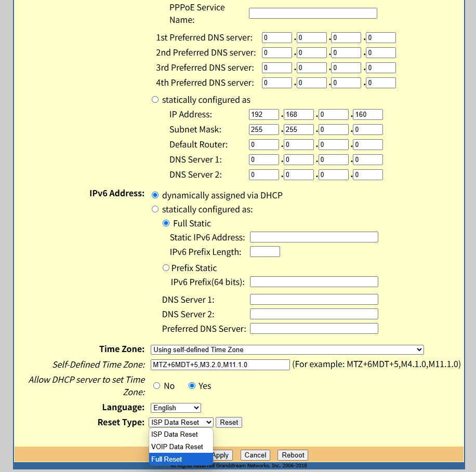Click the time zone example text
The image size is (476, 472).
click(376, 364)
